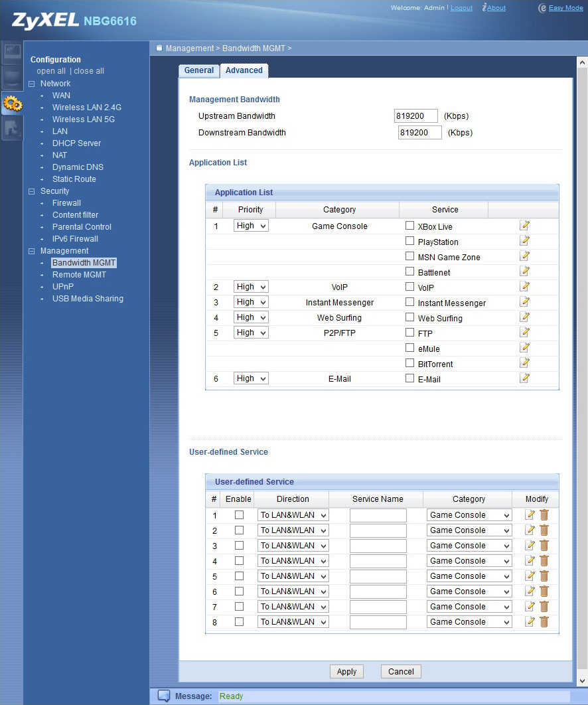Open WAN settings in sidebar
Image resolution: width=588 pixels, height=705 pixels.
click(x=61, y=96)
